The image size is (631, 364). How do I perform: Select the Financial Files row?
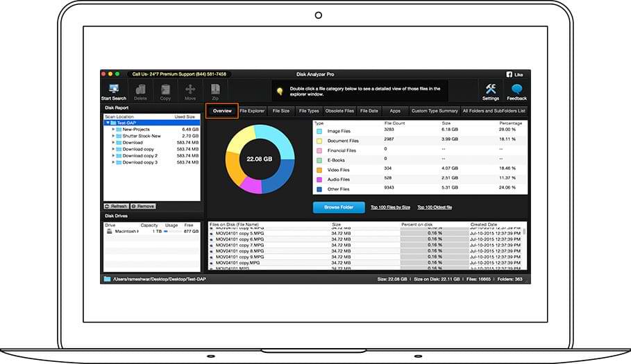click(420, 150)
